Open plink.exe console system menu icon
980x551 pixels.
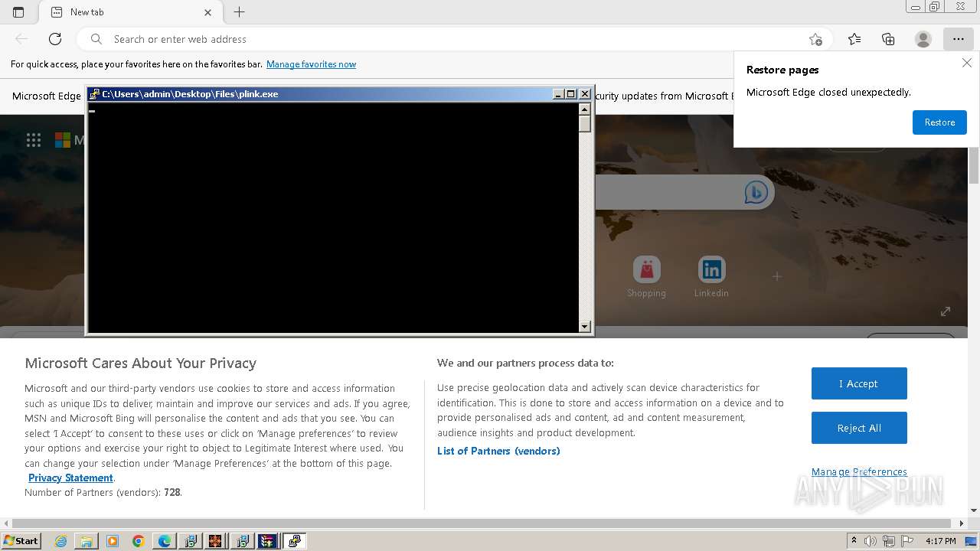pyautogui.click(x=94, y=94)
